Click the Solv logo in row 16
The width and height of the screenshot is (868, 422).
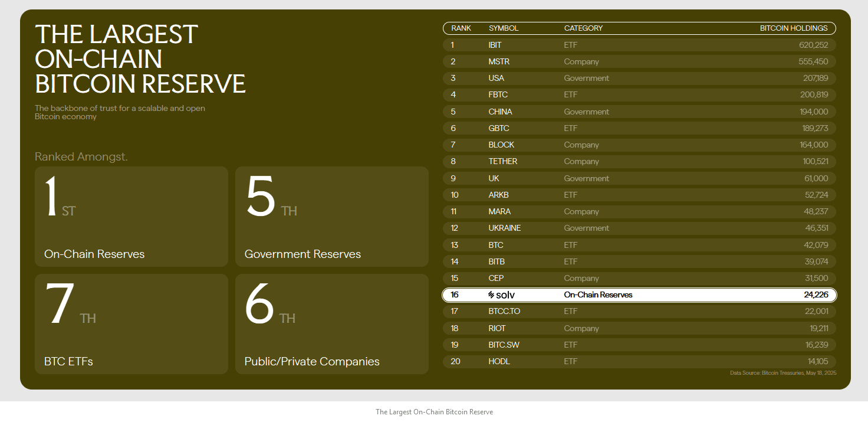click(x=501, y=295)
